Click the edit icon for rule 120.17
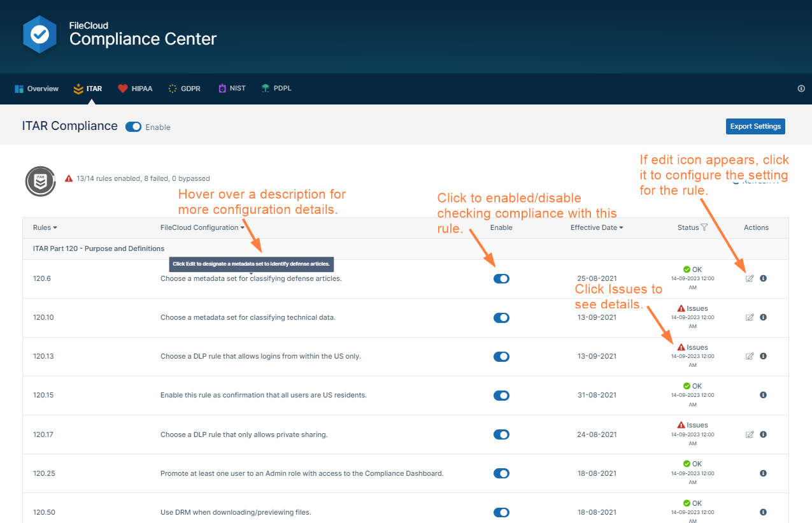Viewport: 812px width, 523px height. [x=750, y=434]
